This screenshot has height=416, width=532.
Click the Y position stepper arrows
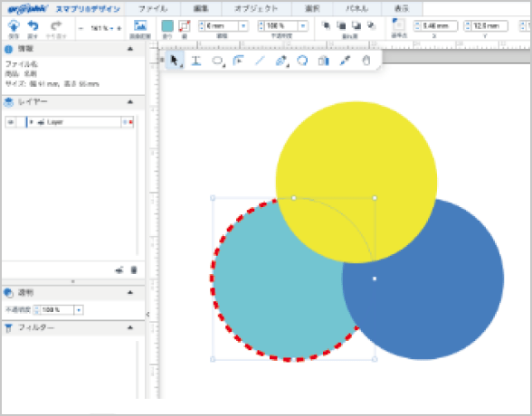pos(468,25)
